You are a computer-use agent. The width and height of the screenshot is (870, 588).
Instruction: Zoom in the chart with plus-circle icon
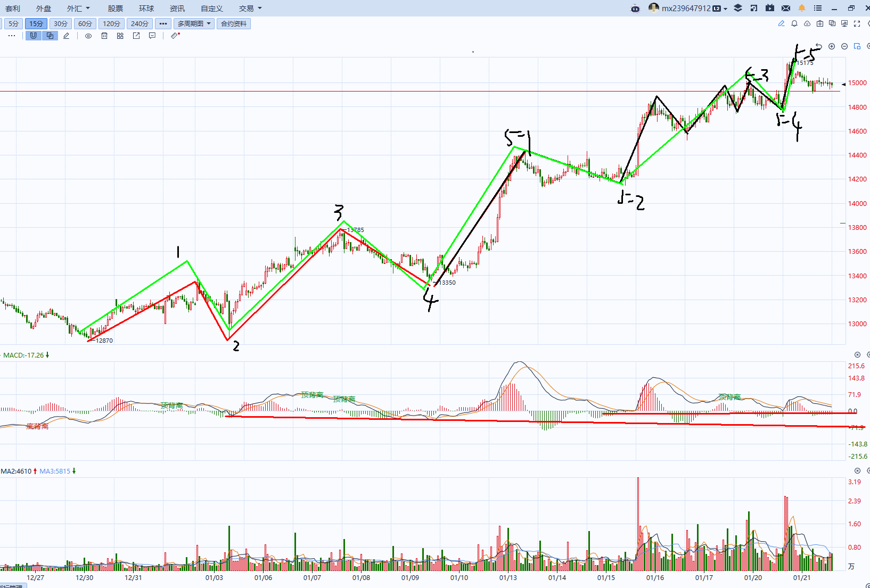click(x=832, y=46)
